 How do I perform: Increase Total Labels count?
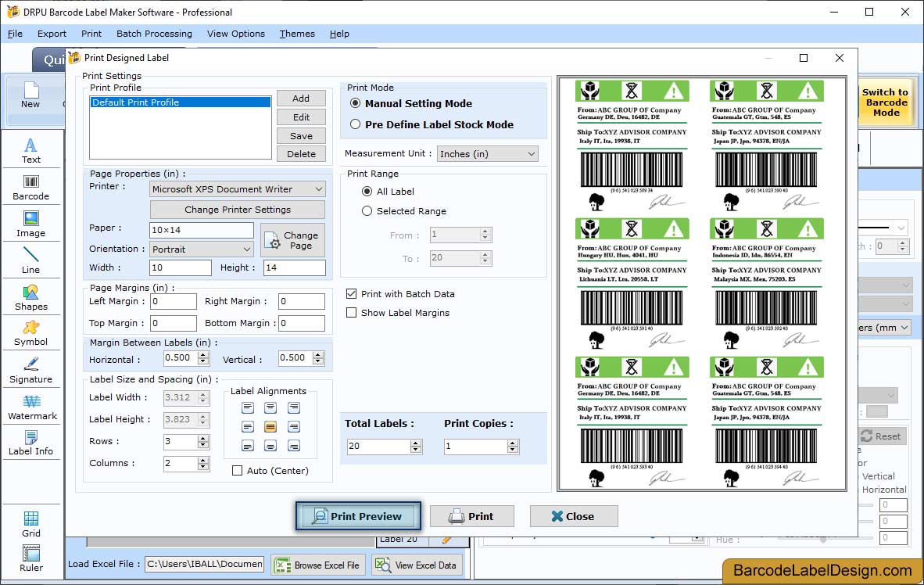tap(415, 443)
